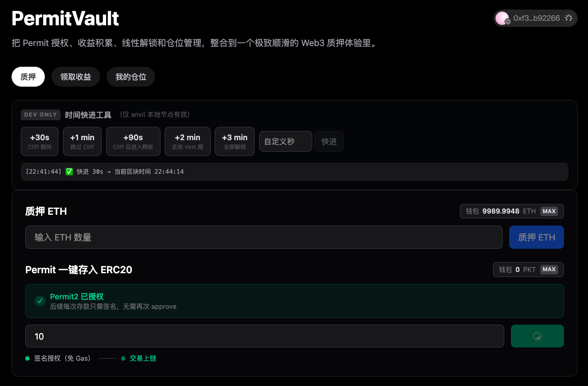The height and width of the screenshot is (386, 588).
Task: Click the globe network badge on the avatar
Action: pyautogui.click(x=508, y=21)
